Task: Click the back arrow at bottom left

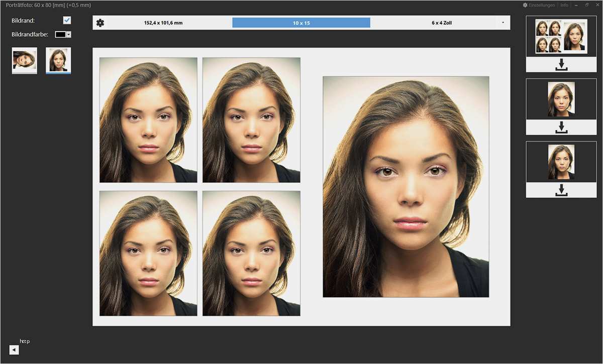Action: pos(14,350)
